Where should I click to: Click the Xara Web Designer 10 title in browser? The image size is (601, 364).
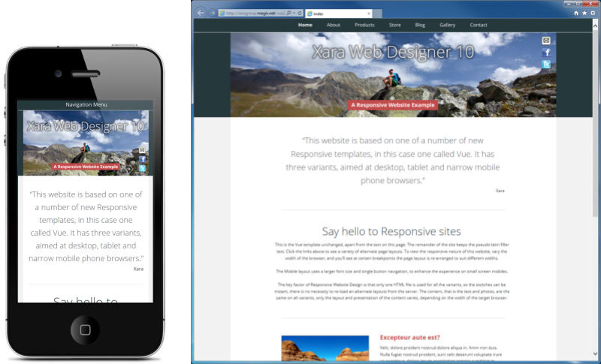[x=393, y=52]
